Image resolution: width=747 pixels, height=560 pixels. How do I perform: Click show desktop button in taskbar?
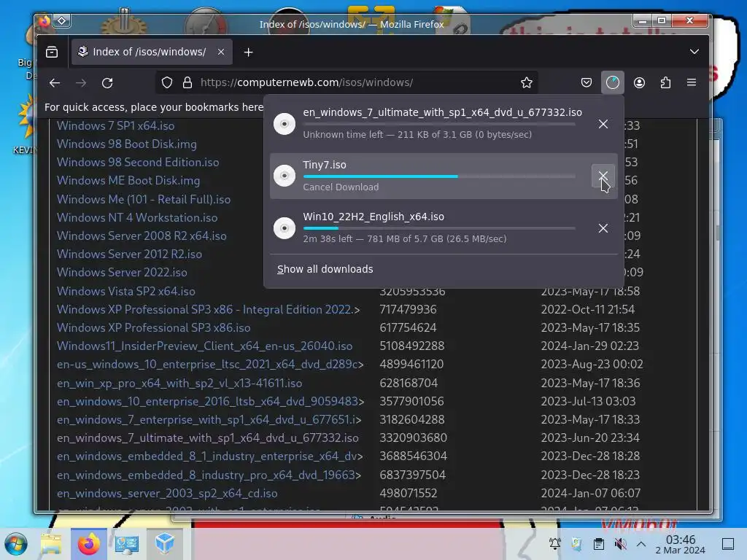[728, 544]
